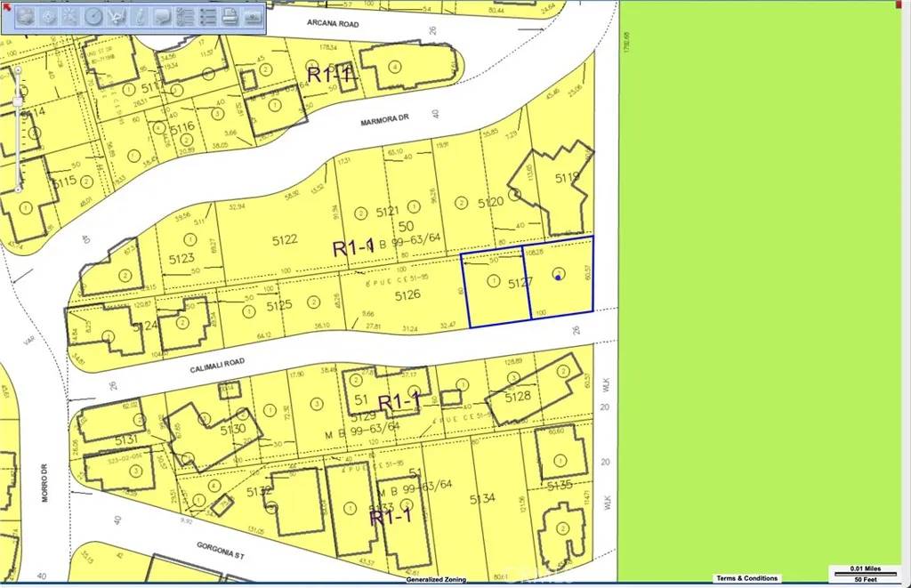Select parcel labeled 5121
911x588 pixels.
point(387,212)
